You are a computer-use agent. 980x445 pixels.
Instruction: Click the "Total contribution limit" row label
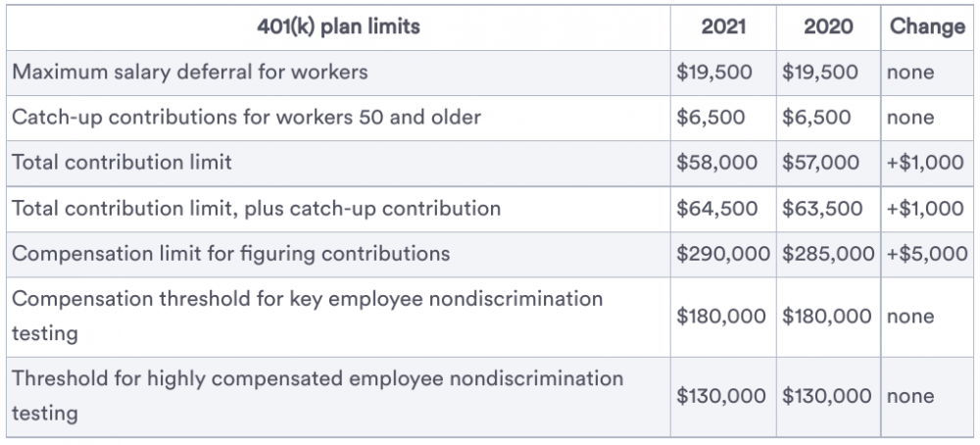pyautogui.click(x=122, y=163)
